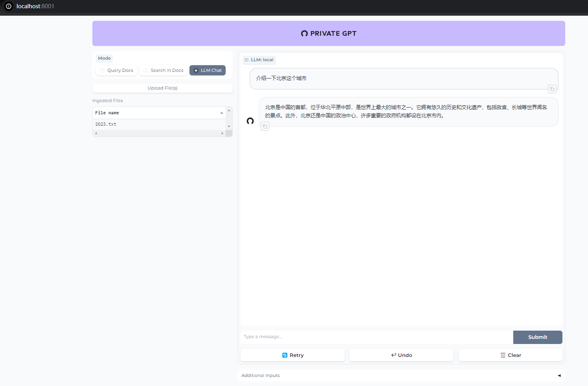
Task: Clear the chat conversation
Action: coord(510,355)
